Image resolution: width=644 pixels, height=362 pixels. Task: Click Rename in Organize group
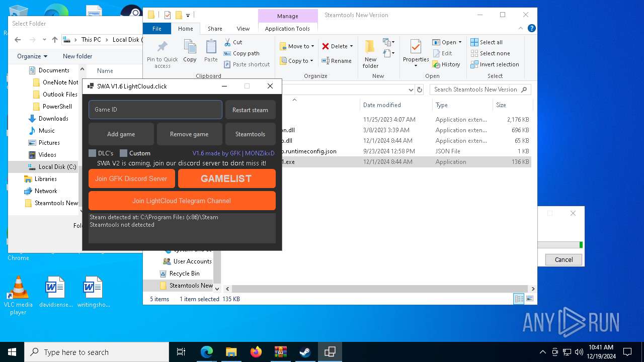[x=337, y=61]
